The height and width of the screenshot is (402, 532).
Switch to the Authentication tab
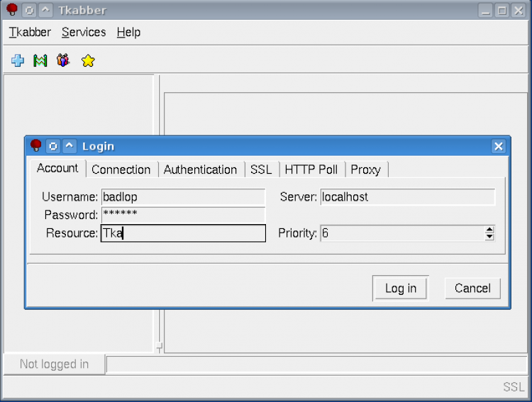200,169
